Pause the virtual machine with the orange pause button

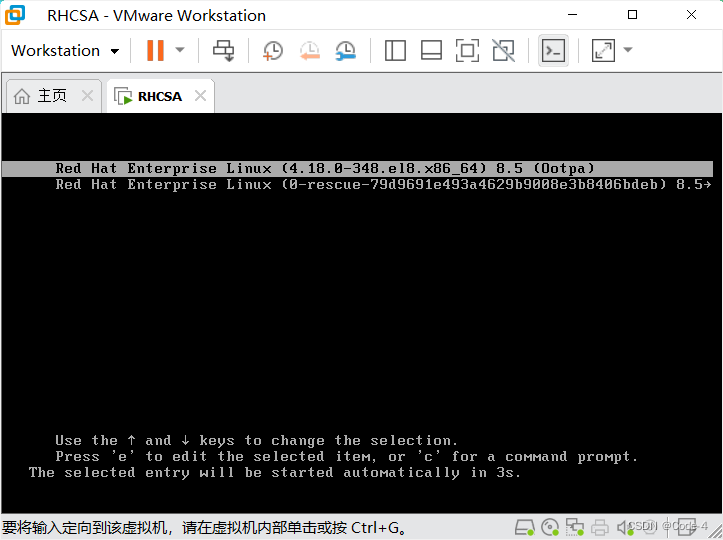point(155,50)
